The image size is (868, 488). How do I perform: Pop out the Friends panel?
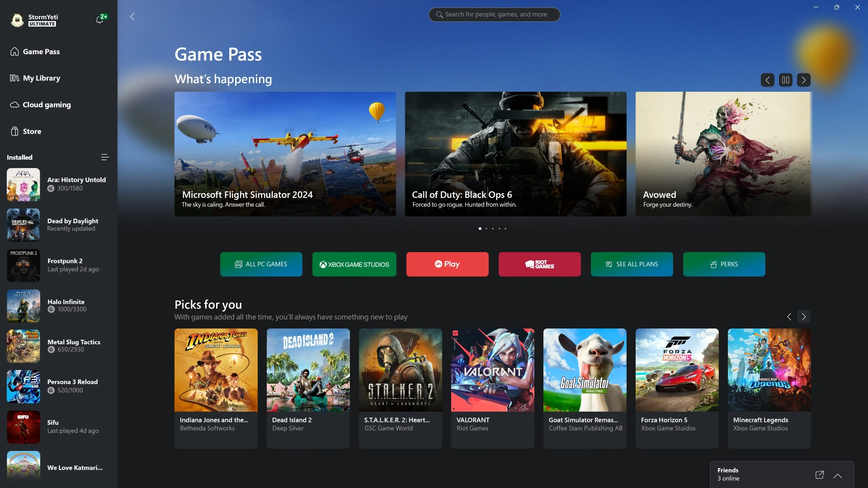819,474
